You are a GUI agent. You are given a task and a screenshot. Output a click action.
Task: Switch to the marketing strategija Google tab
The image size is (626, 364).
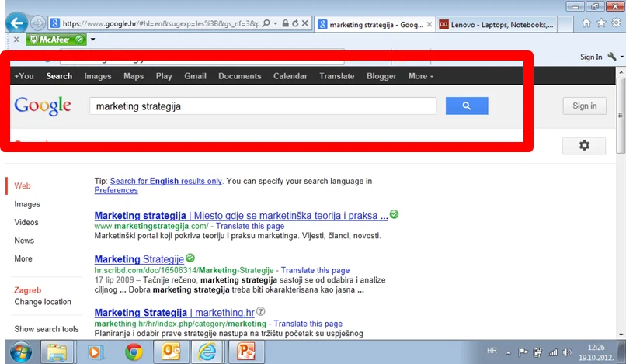[x=374, y=24]
